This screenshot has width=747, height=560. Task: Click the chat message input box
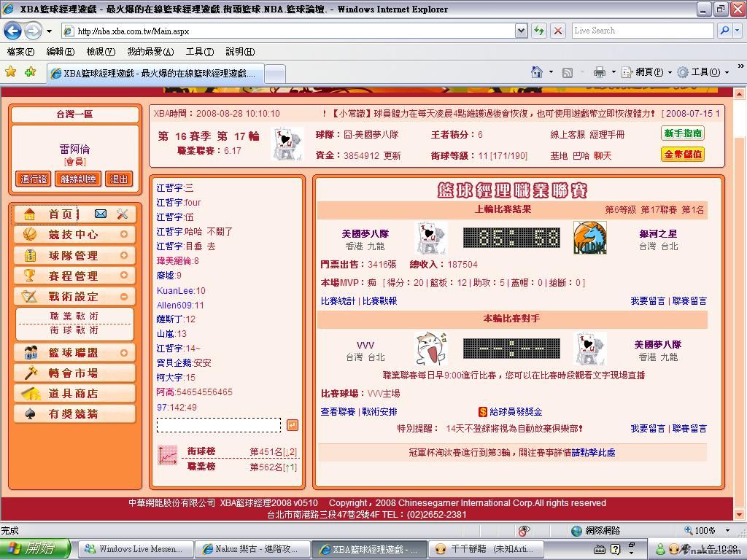tap(219, 425)
